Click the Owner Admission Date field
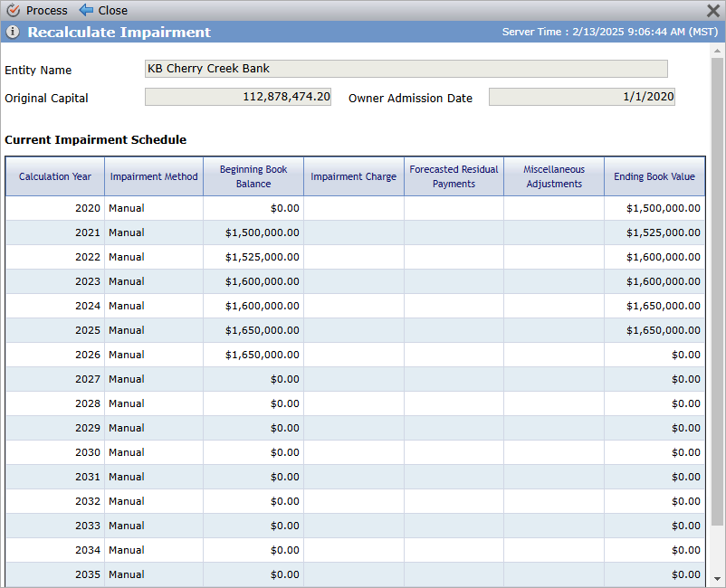This screenshot has height=588, width=726. point(582,97)
